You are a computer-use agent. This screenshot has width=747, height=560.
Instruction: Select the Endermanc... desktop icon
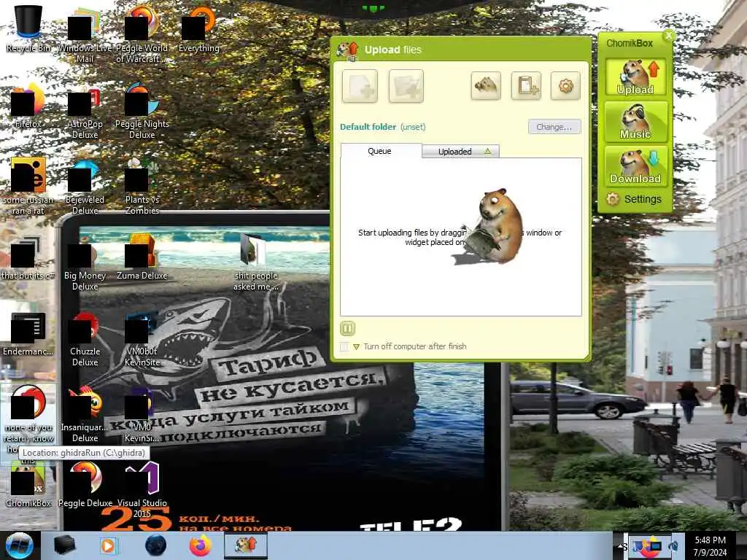[28, 334]
